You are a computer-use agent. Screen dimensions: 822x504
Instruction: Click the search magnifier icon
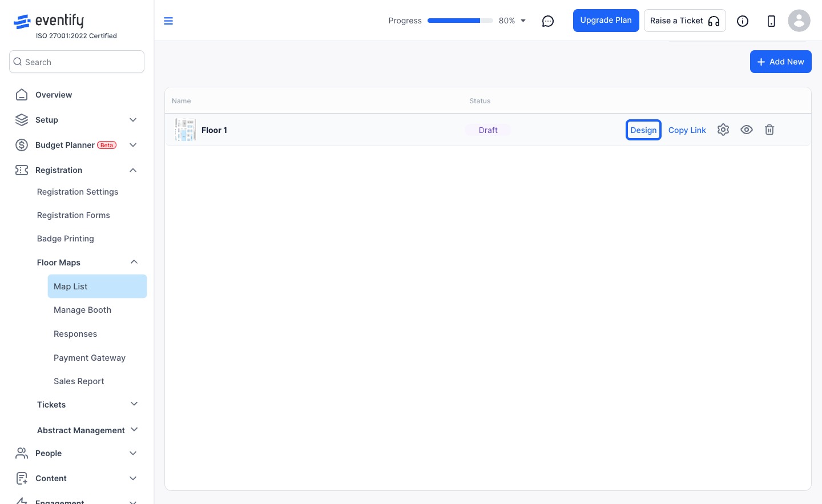18,62
